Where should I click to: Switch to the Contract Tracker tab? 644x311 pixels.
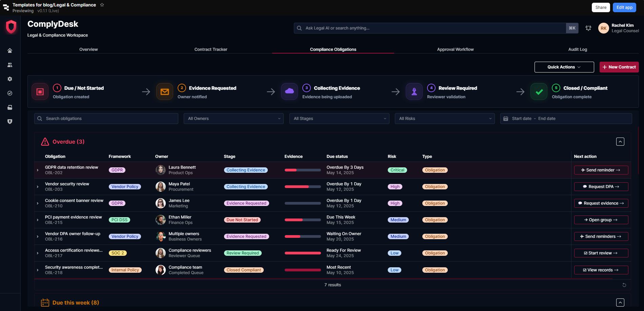[x=211, y=49]
